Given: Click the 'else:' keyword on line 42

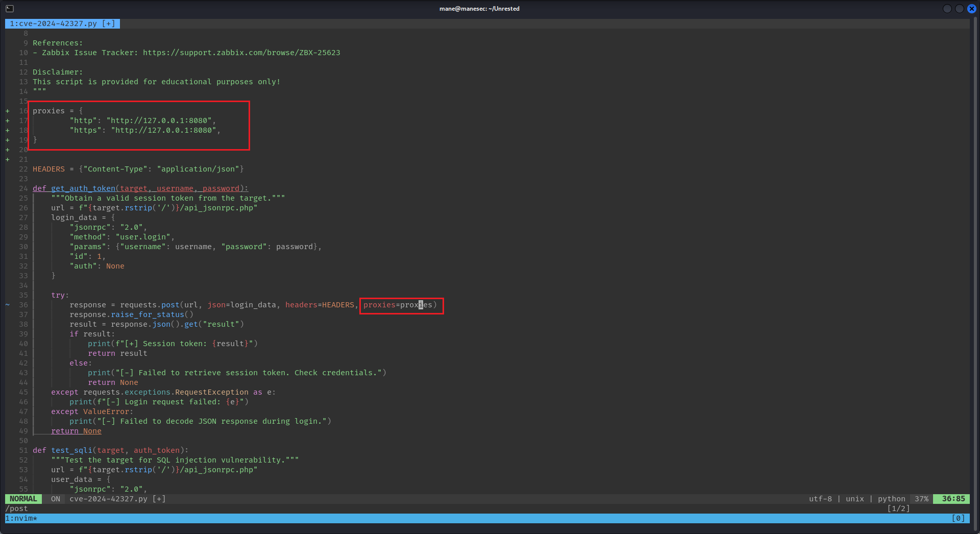Looking at the screenshot, I should pyautogui.click(x=81, y=363).
